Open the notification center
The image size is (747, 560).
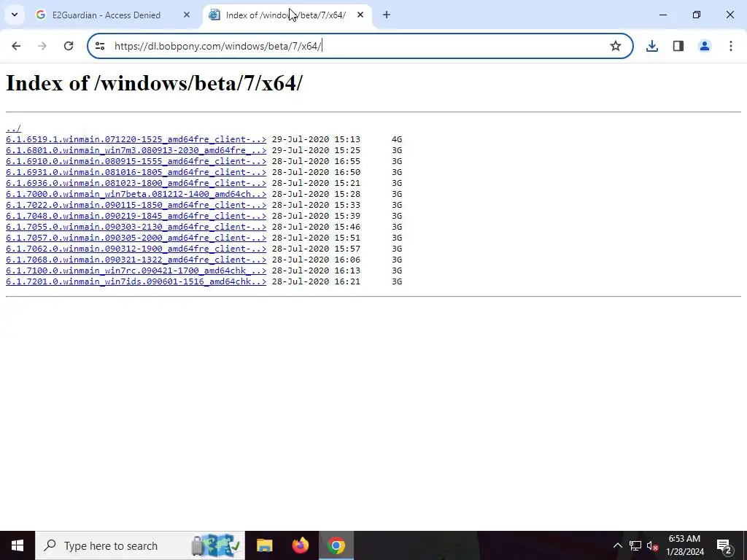point(724,545)
